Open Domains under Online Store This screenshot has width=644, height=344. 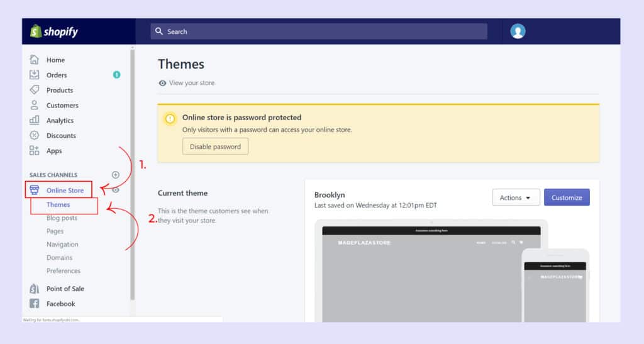(x=60, y=257)
